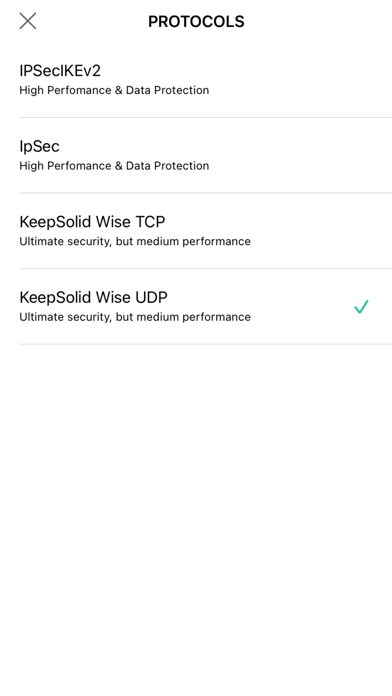
Task: Click the blank area below the protocol list
Action: point(196,519)
